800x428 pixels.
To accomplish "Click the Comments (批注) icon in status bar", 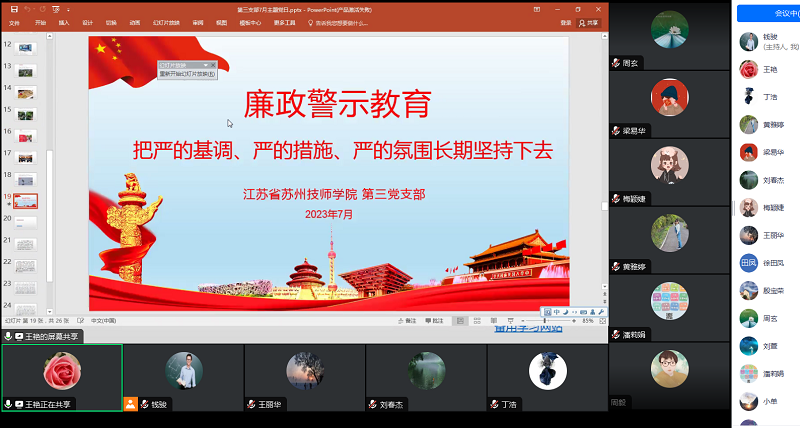I will pos(431,321).
